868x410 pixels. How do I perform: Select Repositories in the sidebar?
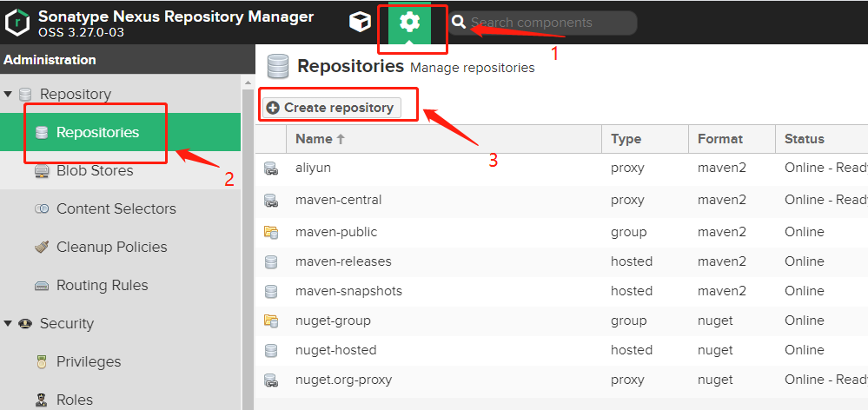click(120, 132)
